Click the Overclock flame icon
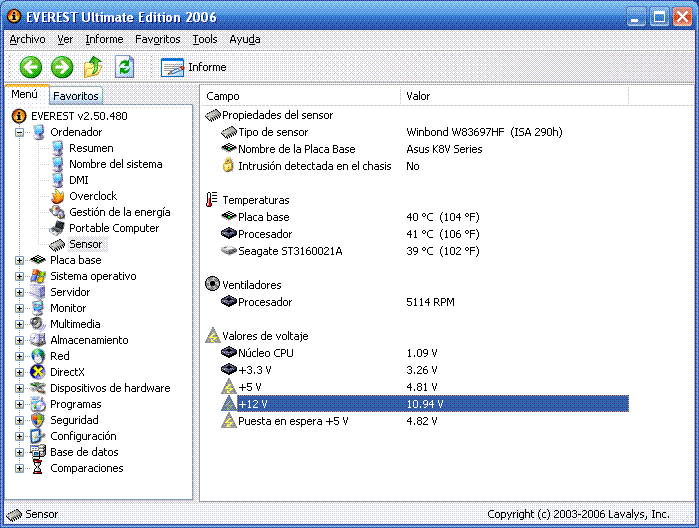 [x=58, y=196]
